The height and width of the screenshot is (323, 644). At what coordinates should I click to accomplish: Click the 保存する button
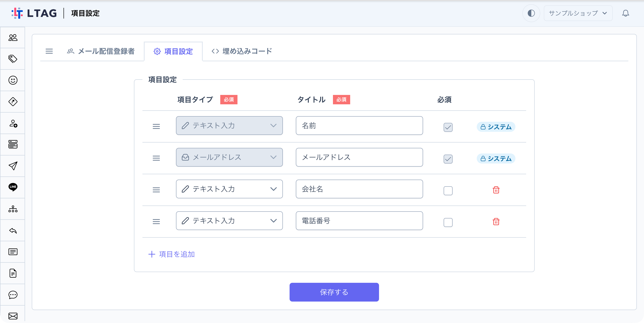click(x=334, y=292)
